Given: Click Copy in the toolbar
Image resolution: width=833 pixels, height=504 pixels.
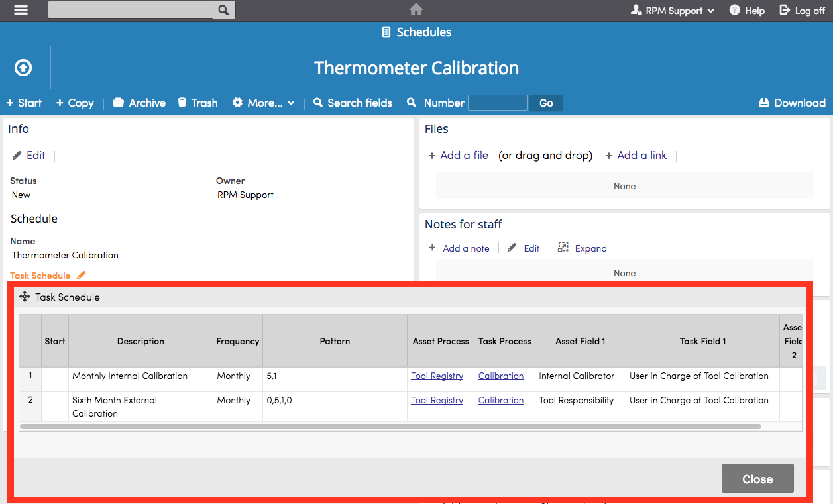Looking at the screenshot, I should tap(75, 103).
